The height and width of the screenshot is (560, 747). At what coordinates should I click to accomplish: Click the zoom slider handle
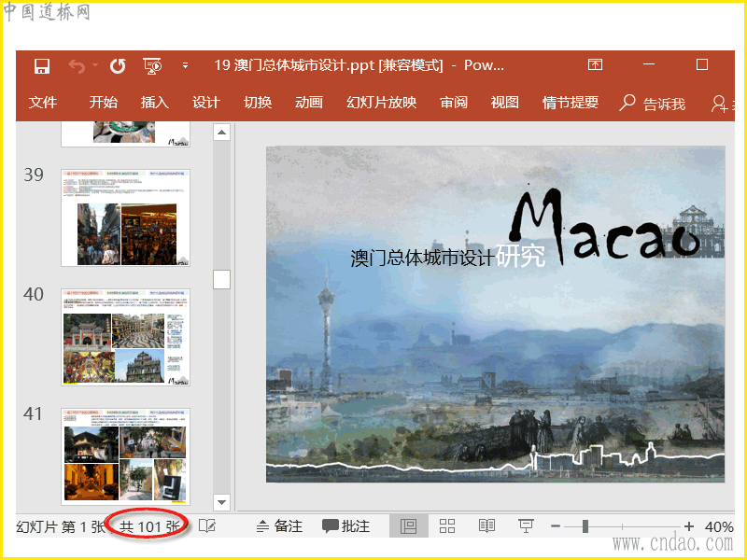585,526
